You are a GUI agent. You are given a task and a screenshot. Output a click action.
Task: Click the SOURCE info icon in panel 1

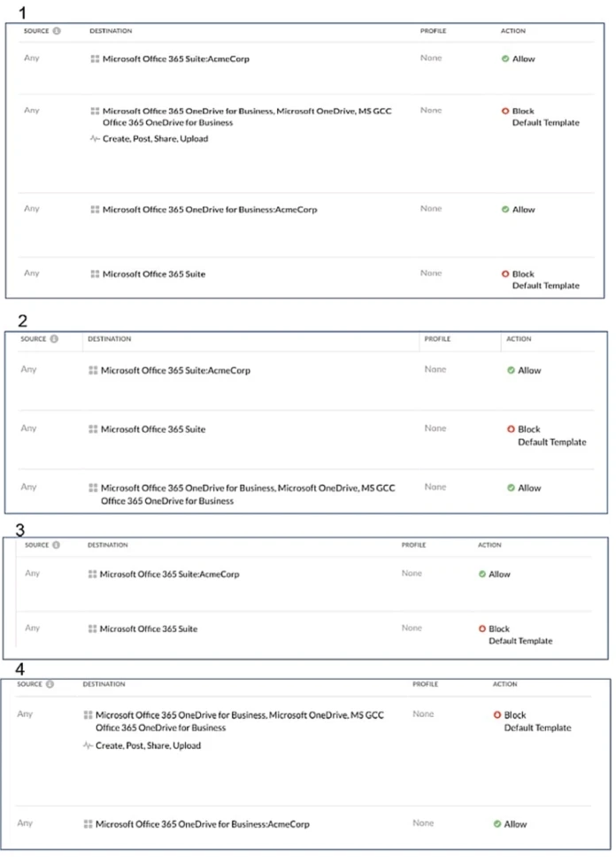[x=57, y=31]
